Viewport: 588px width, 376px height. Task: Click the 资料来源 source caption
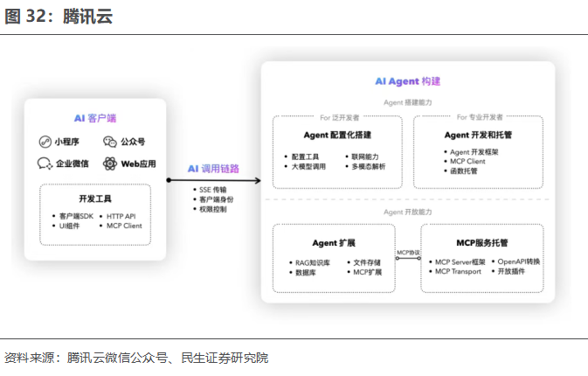[136, 358]
